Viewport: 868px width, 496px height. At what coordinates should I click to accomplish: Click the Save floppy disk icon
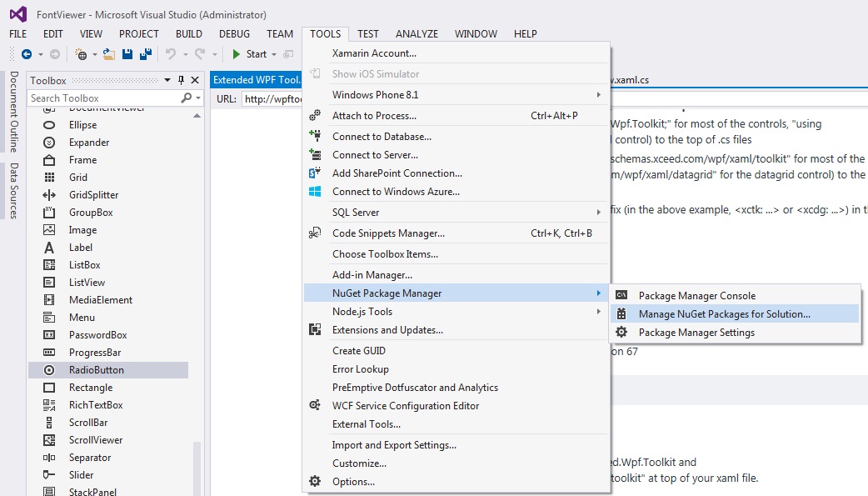pyautogui.click(x=127, y=53)
